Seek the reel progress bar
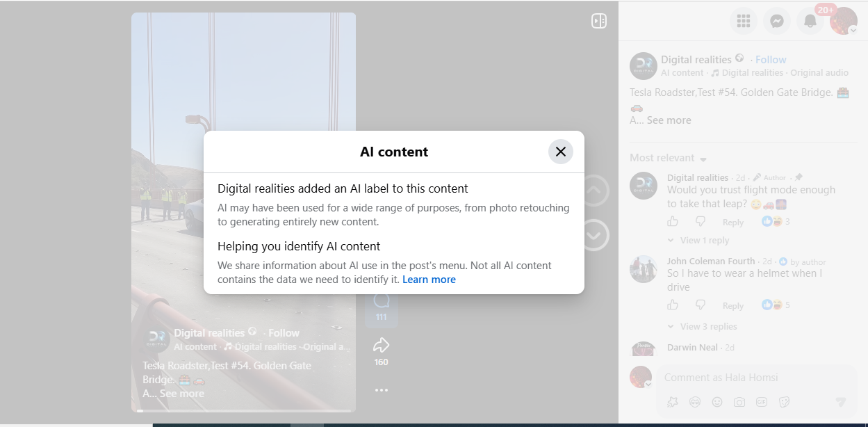The image size is (868, 427). [x=243, y=411]
